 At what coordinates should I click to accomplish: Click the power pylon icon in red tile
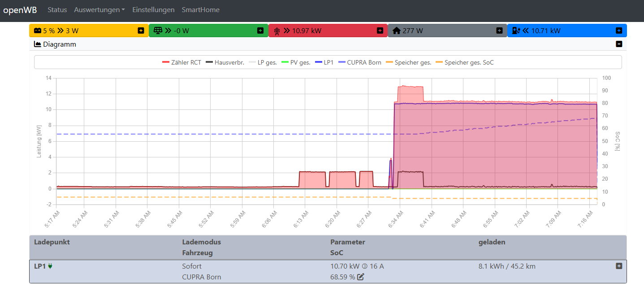click(277, 31)
